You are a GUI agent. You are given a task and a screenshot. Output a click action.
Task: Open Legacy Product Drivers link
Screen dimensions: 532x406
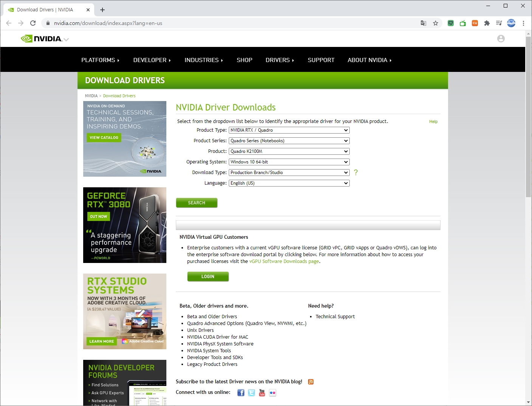[212, 364]
